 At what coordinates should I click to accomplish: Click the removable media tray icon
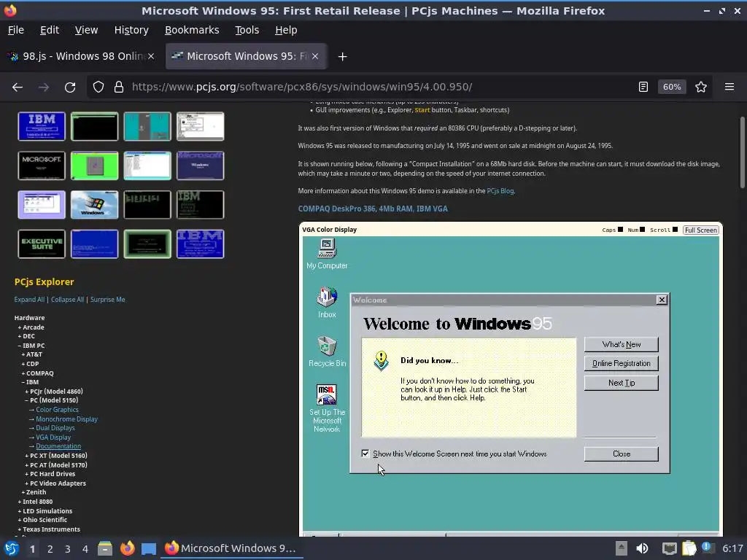(x=622, y=548)
